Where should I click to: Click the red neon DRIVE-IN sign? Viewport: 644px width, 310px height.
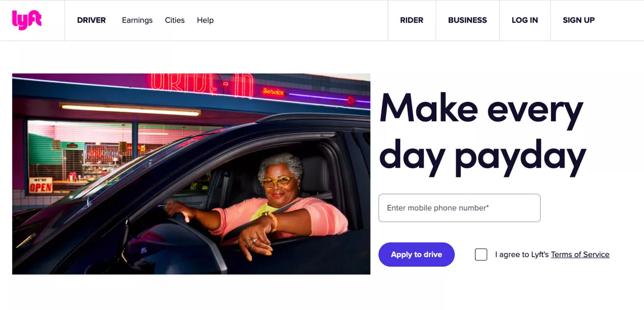(201, 84)
